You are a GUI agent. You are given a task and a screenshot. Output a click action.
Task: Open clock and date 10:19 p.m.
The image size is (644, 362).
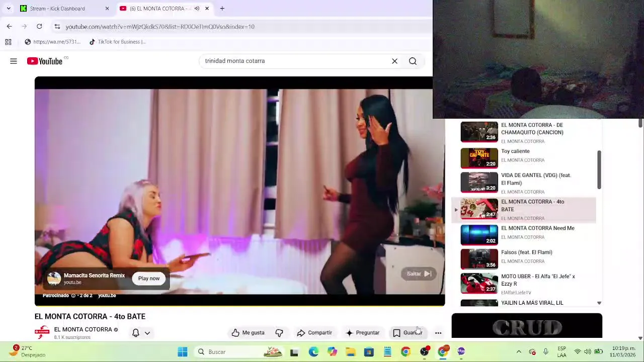[623, 351]
